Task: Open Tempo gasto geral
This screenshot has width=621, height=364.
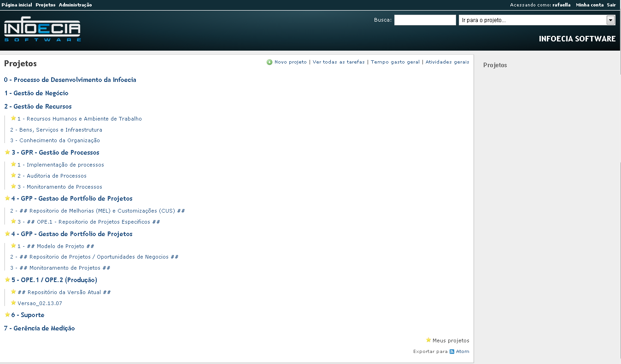Action: (x=395, y=62)
